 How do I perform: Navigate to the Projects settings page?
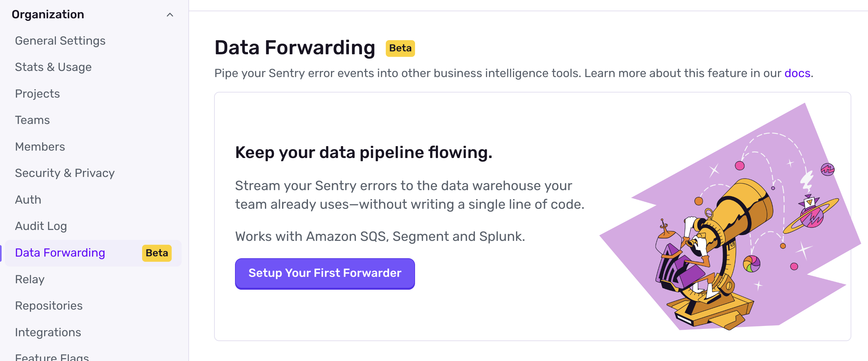[x=37, y=93]
